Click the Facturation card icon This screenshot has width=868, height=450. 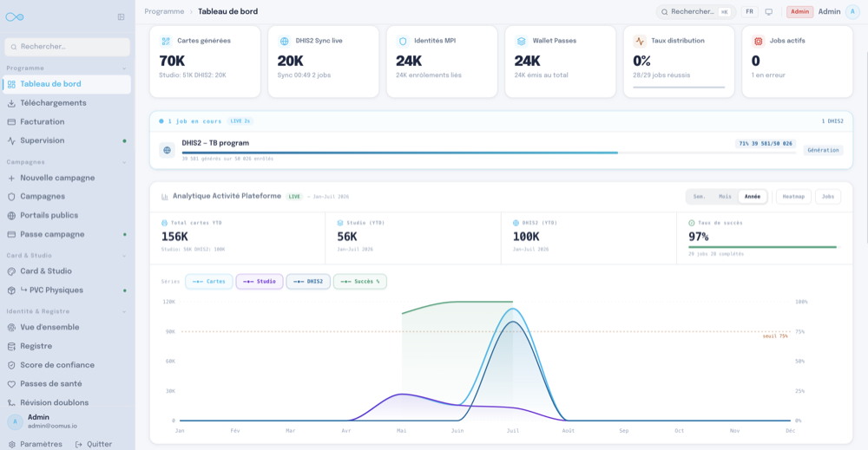[x=11, y=122]
